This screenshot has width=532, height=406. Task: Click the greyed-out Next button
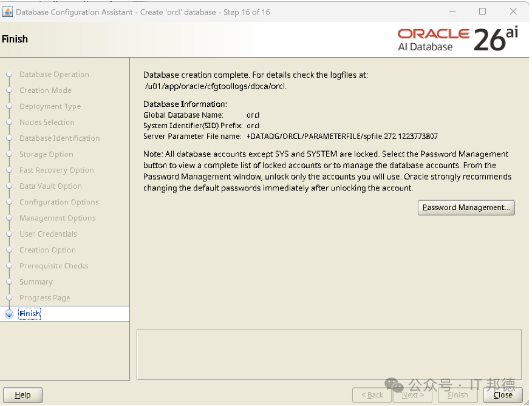(412, 395)
